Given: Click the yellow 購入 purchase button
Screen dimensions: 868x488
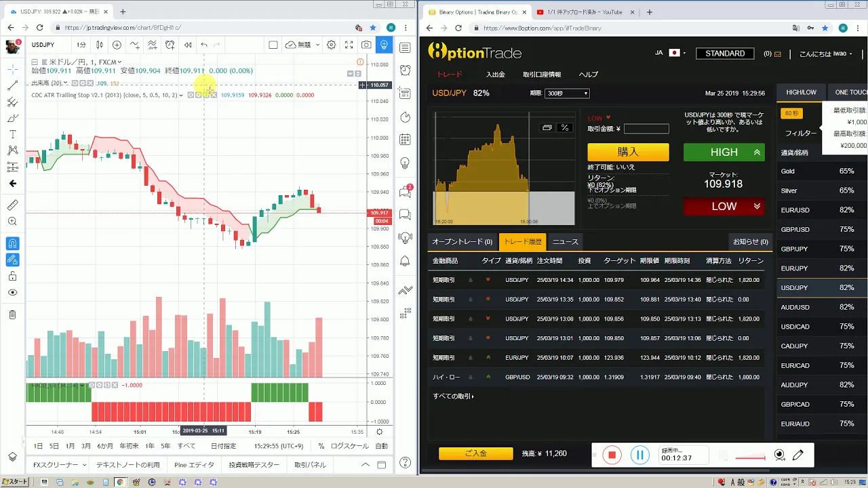Looking at the screenshot, I should click(628, 152).
